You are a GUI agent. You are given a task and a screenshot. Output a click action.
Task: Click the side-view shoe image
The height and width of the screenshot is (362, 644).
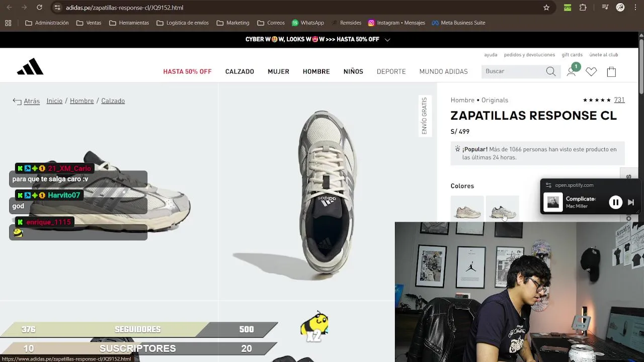click(109, 191)
